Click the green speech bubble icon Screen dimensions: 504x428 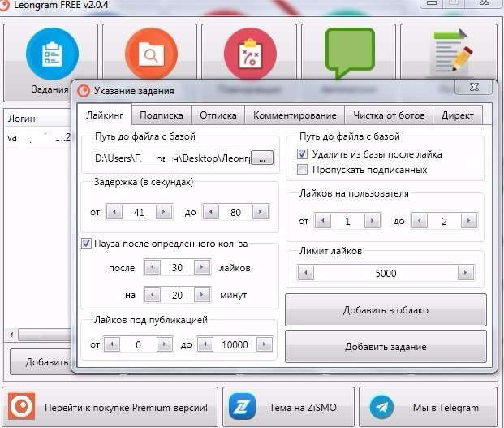(x=350, y=53)
